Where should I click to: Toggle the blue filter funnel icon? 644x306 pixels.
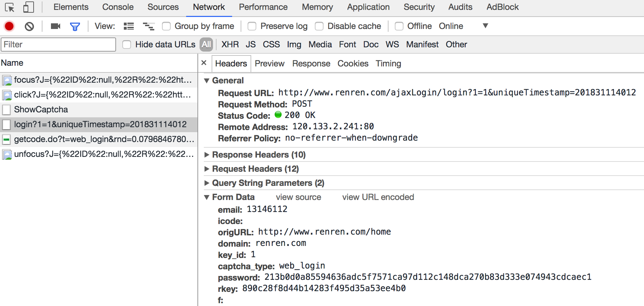[x=75, y=27]
